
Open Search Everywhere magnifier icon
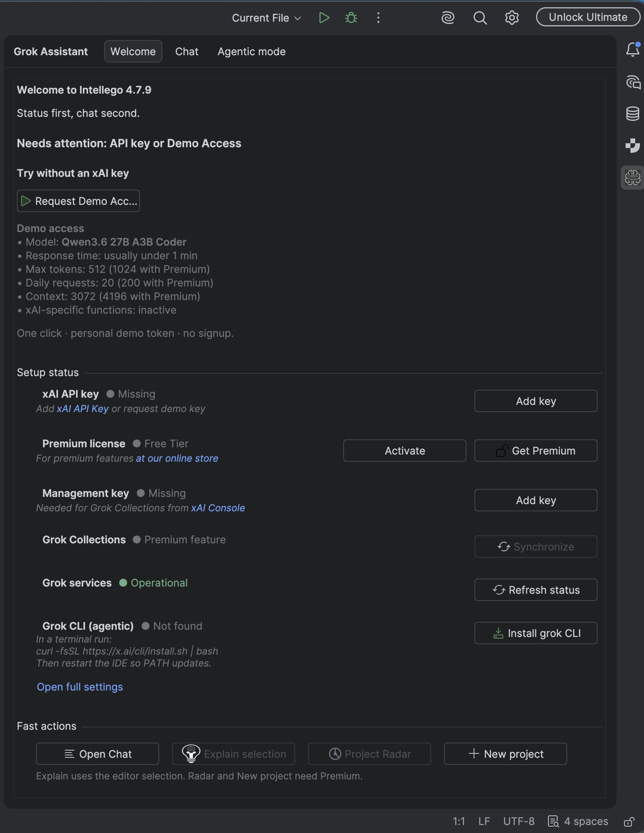pyautogui.click(x=480, y=18)
